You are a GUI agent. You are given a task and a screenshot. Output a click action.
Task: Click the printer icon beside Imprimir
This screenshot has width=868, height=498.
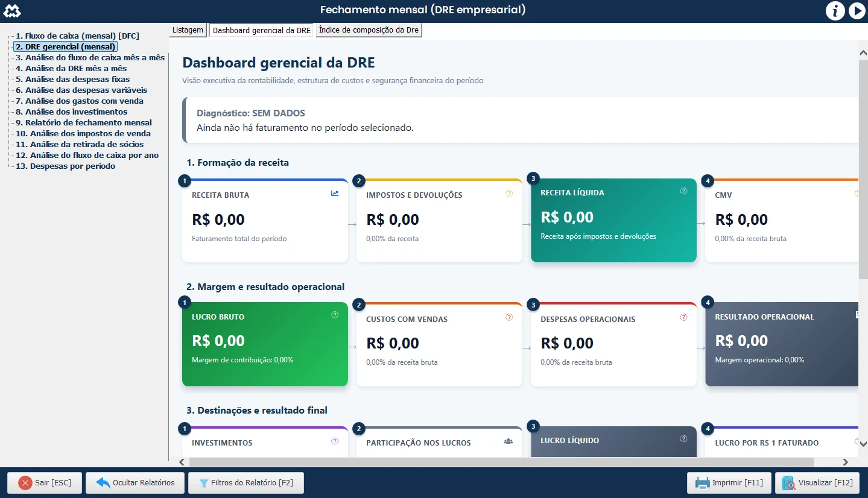coord(702,483)
